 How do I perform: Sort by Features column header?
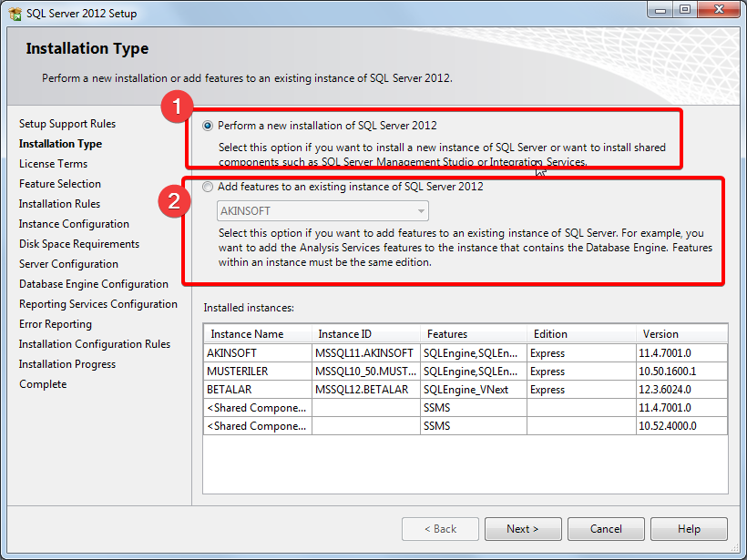tap(474, 334)
